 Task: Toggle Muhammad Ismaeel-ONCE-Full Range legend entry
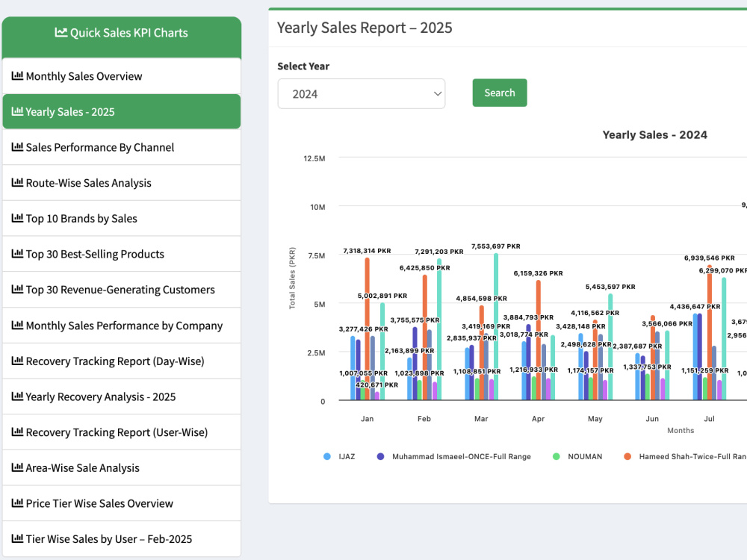(453, 456)
